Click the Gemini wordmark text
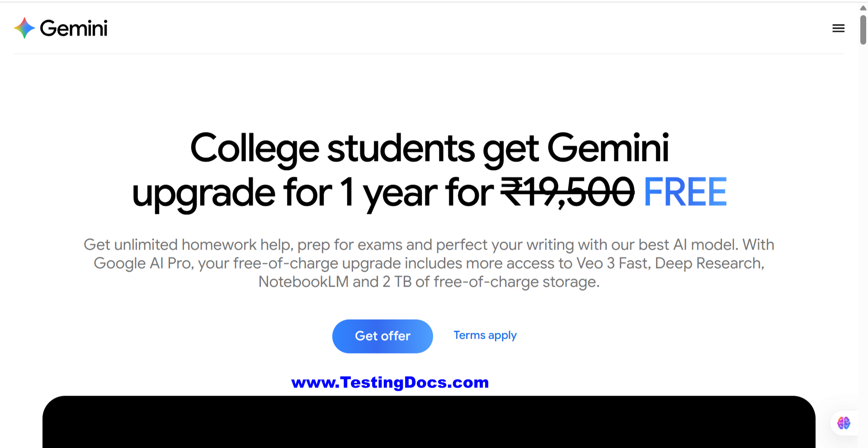Image resolution: width=868 pixels, height=448 pixels. [x=74, y=28]
